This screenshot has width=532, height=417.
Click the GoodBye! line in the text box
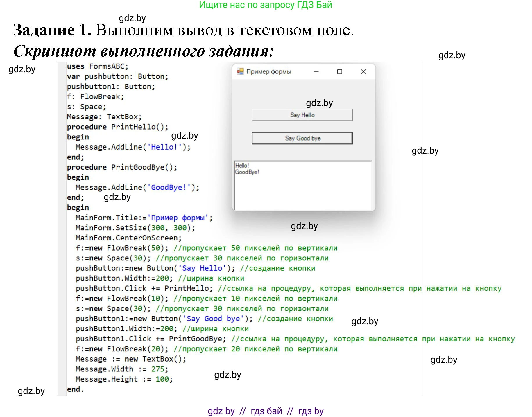point(247,172)
